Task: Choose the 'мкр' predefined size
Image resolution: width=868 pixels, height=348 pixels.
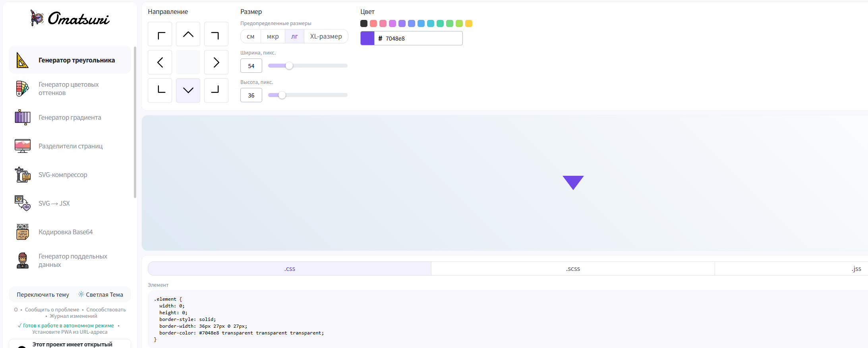Action: point(273,36)
